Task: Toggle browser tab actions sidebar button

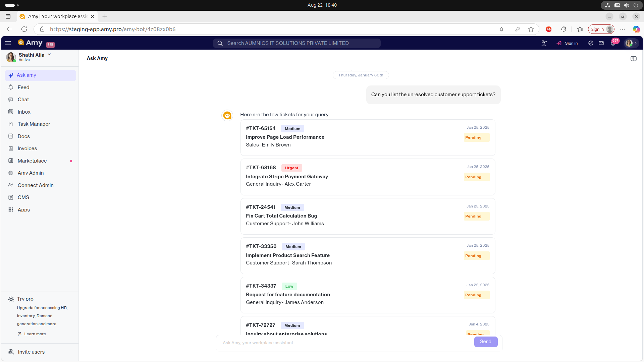Action: tap(8, 16)
